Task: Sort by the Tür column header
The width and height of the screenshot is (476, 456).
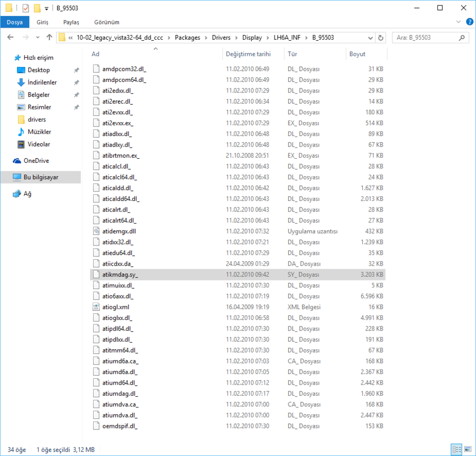Action: coord(292,54)
